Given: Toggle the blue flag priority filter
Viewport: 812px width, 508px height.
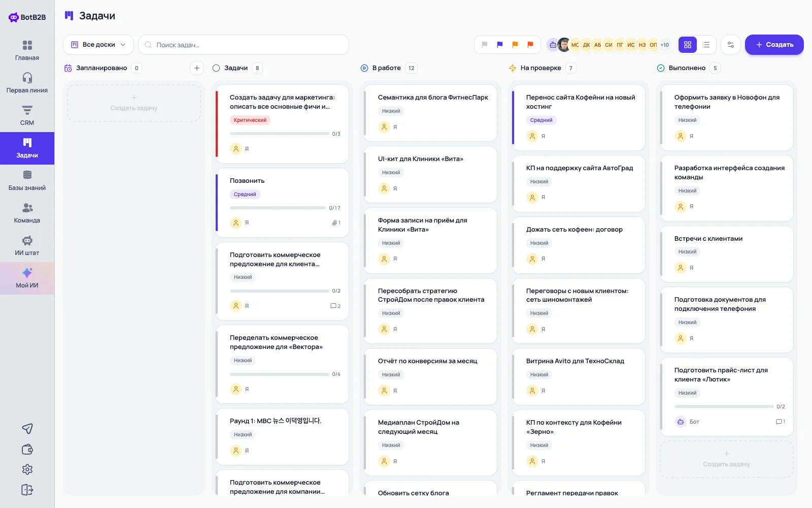Looking at the screenshot, I should 500,45.
